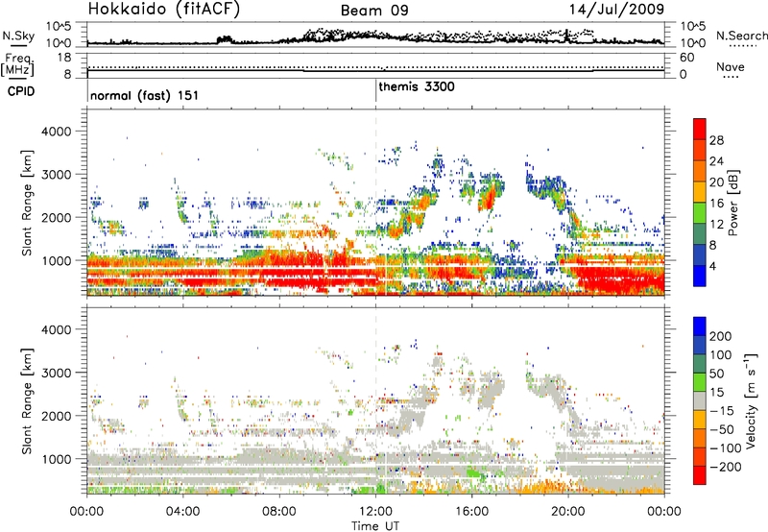Click power color bar value '16'
Screen dimensions: 768x532
point(716,204)
